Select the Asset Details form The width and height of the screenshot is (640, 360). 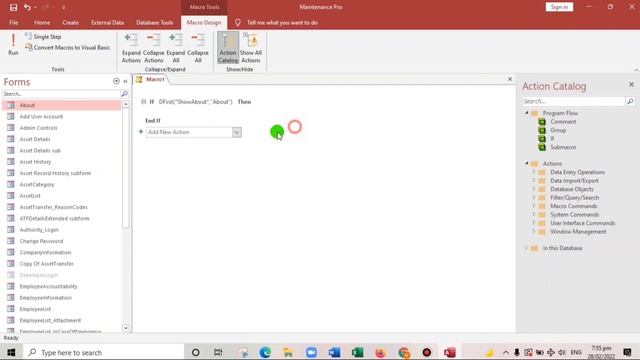click(61, 139)
